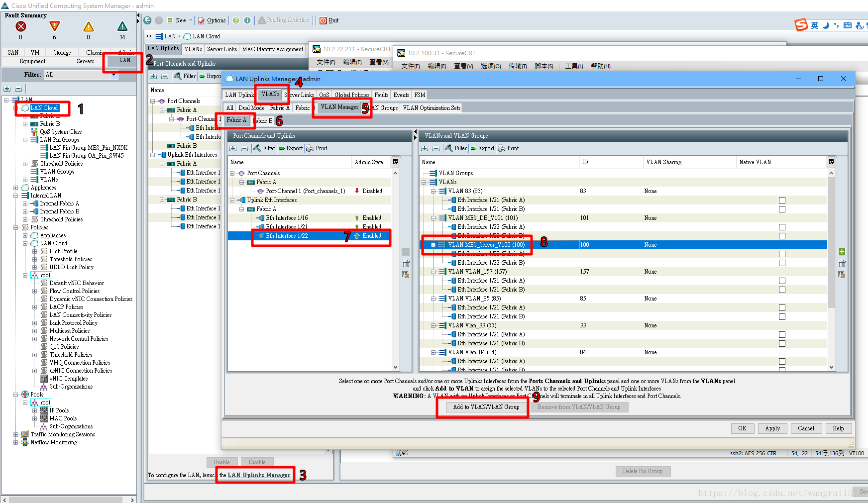Click the OK button
This screenshot has width=868, height=503.
coord(742,428)
